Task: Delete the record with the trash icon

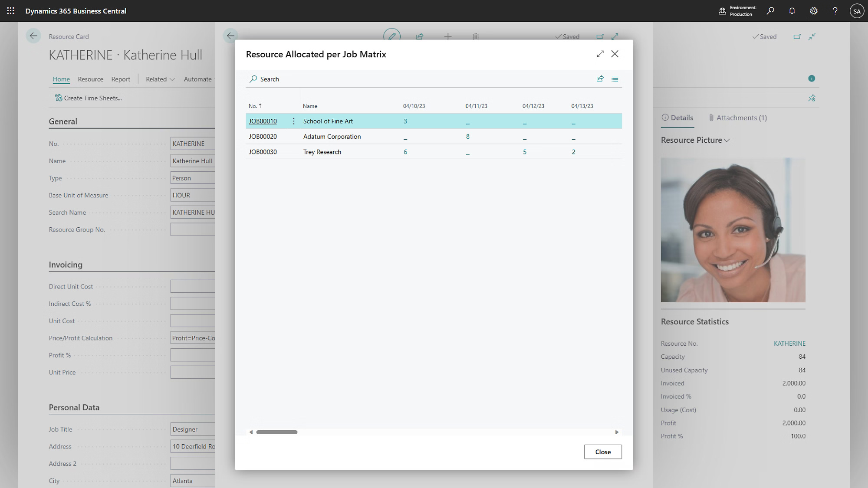Action: click(x=476, y=36)
